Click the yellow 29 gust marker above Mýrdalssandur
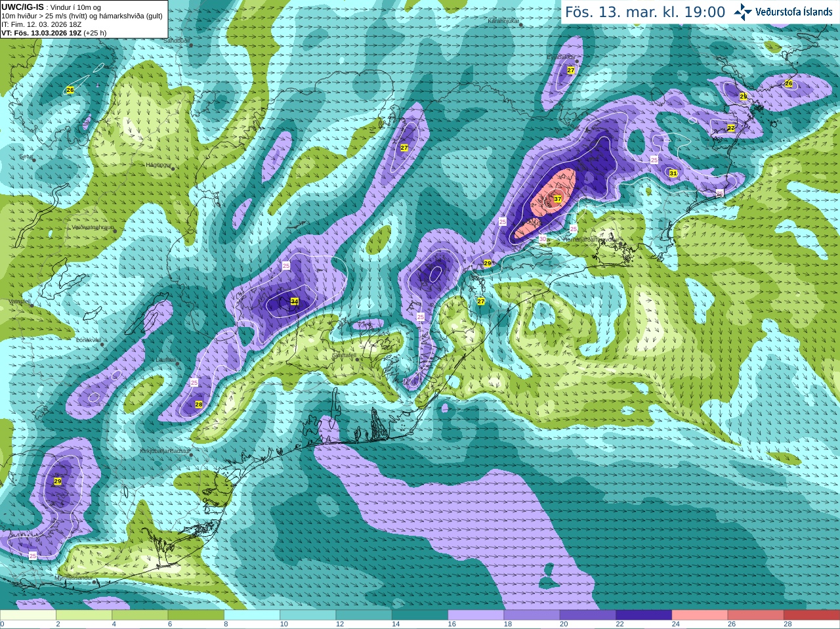Image resolution: width=840 pixels, height=629 pixels. [x=58, y=481]
